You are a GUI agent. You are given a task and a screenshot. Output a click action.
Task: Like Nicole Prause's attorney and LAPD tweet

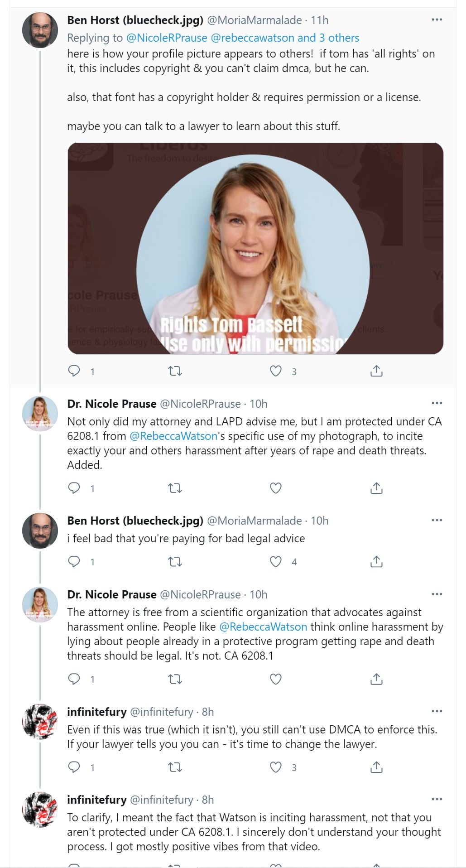(x=276, y=488)
